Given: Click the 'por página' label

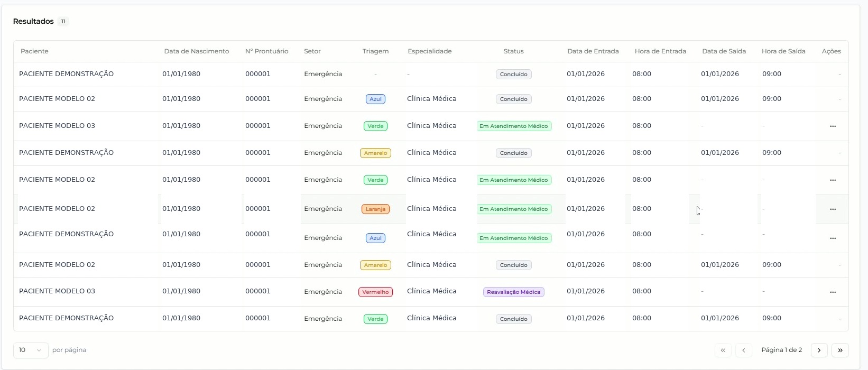Looking at the screenshot, I should [69, 350].
